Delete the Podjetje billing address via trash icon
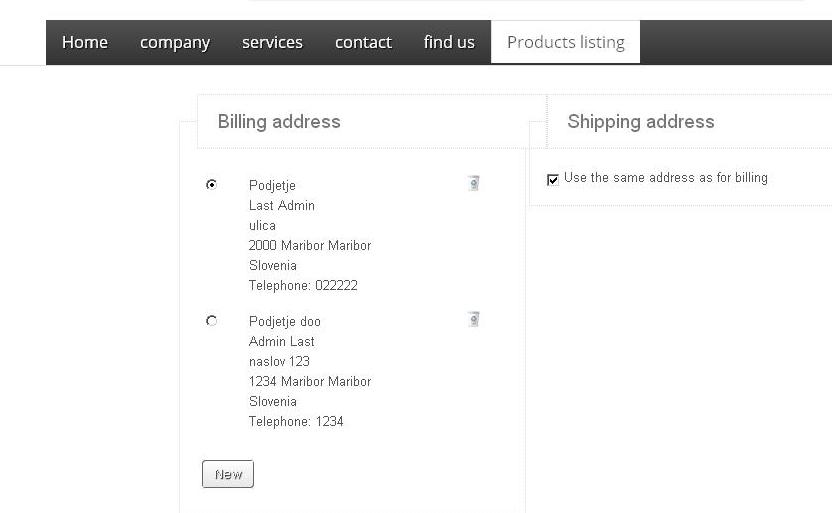 pyautogui.click(x=473, y=183)
